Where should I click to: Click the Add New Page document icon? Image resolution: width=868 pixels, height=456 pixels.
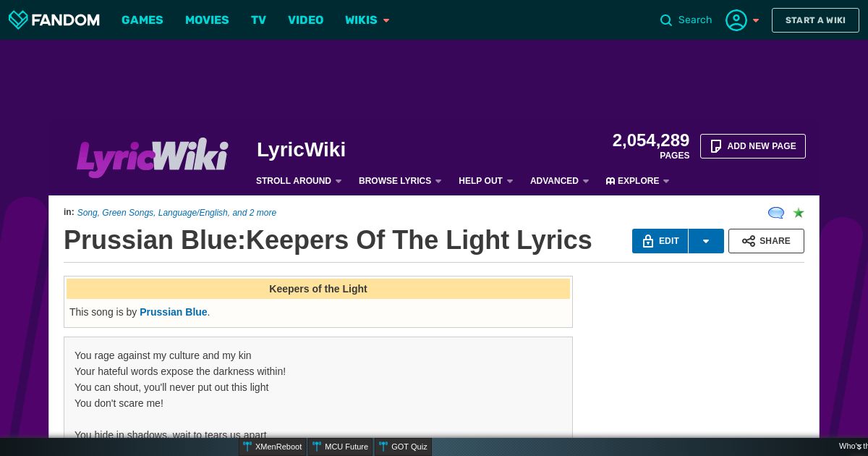coord(716,146)
